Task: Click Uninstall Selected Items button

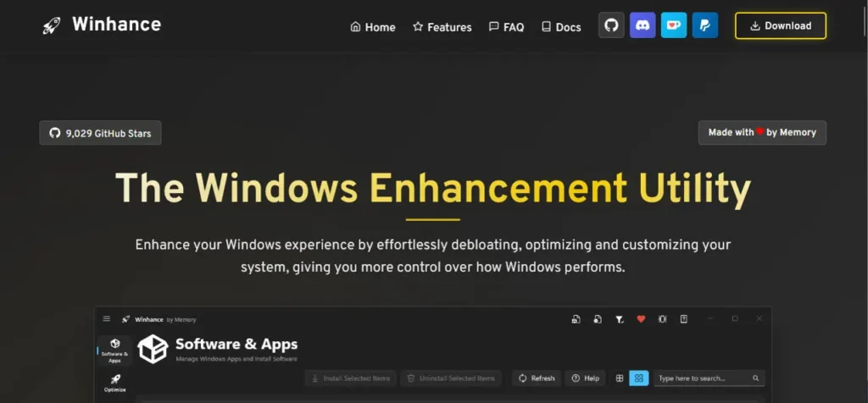Action: (x=451, y=378)
